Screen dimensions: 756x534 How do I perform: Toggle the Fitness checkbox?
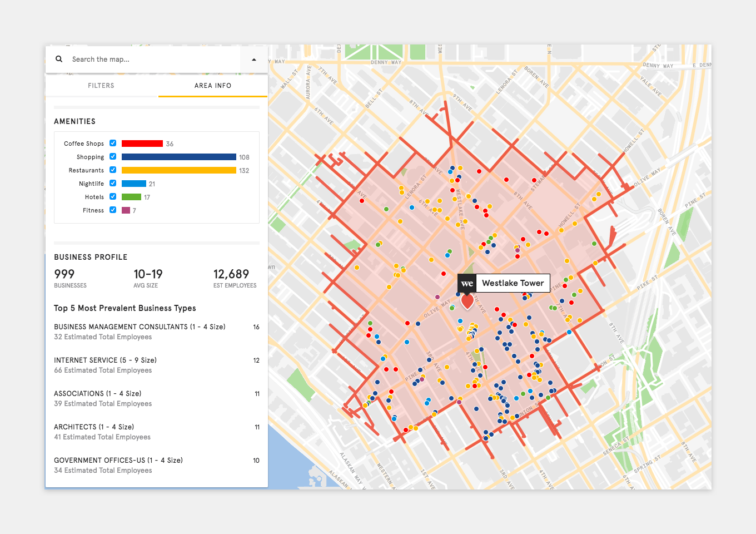(x=113, y=210)
